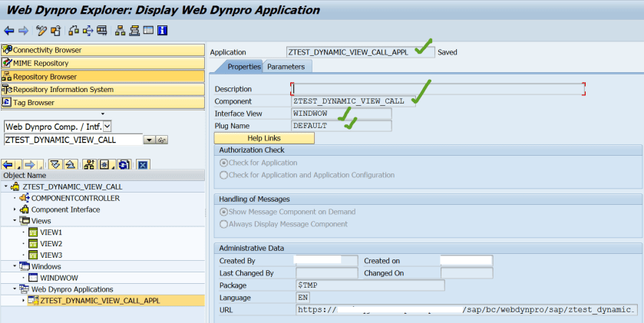Click the back arrow in the main toolbar
644x323 pixels.
pos(8,31)
